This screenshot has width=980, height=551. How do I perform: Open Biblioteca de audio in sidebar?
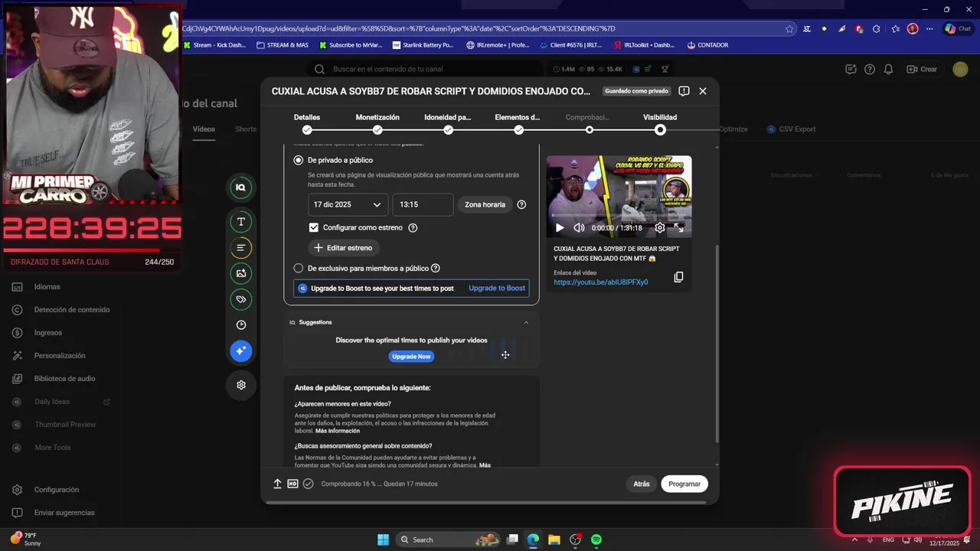tap(64, 379)
